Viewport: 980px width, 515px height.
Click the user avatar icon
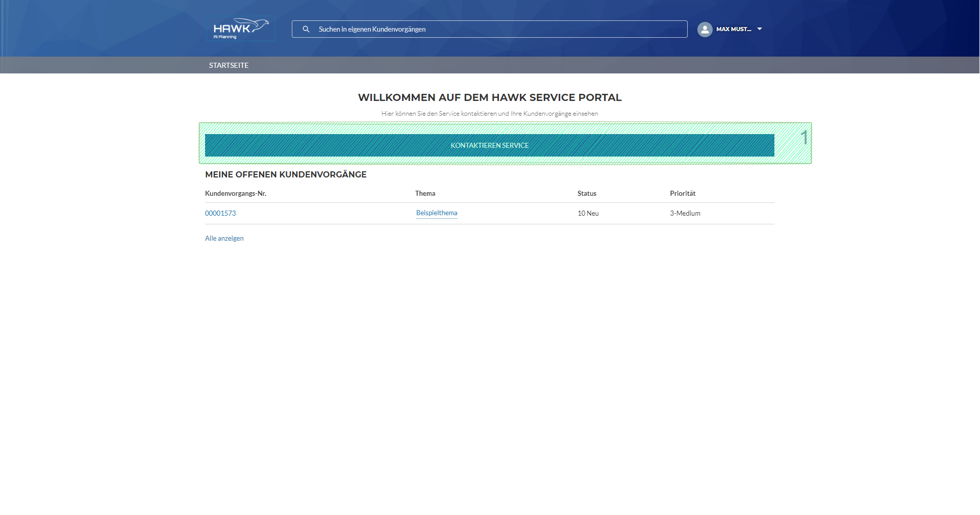(x=705, y=29)
